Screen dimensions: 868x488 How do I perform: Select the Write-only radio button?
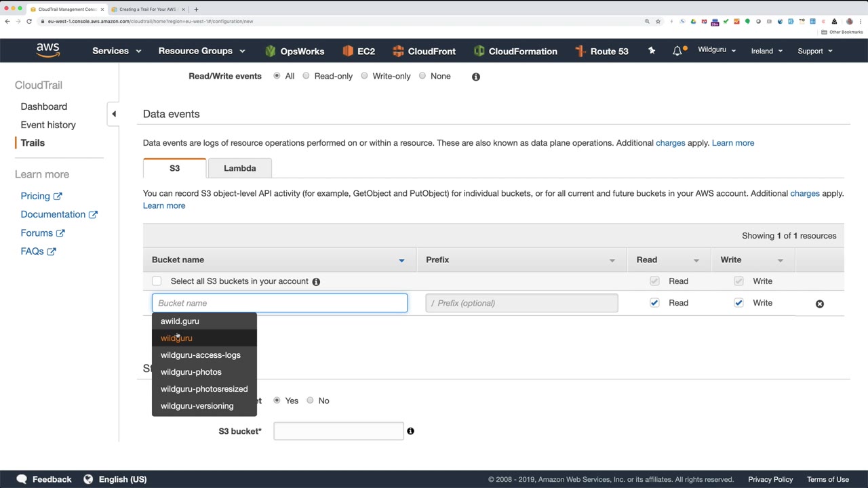[364, 76]
